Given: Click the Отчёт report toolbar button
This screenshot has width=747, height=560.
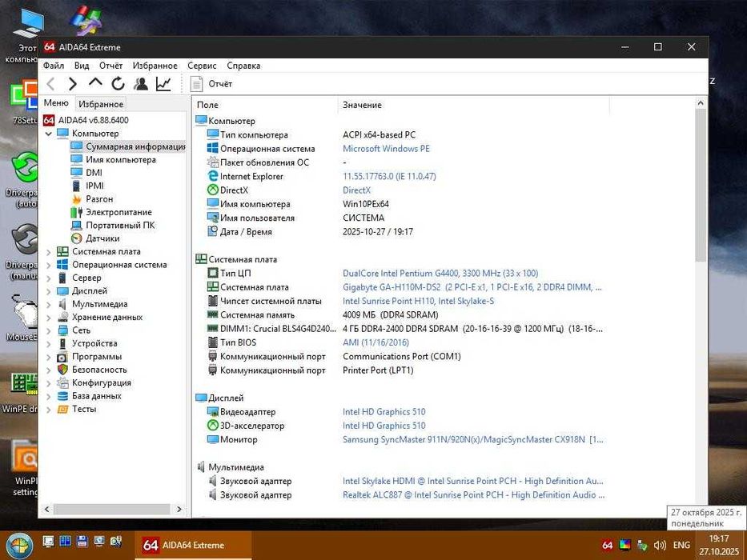Looking at the screenshot, I should 211,84.
